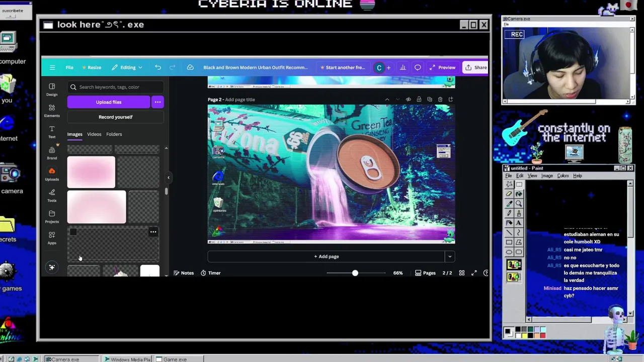Open Edit menu in Paint window
Viewport: 644px width, 362px height.
click(x=520, y=176)
